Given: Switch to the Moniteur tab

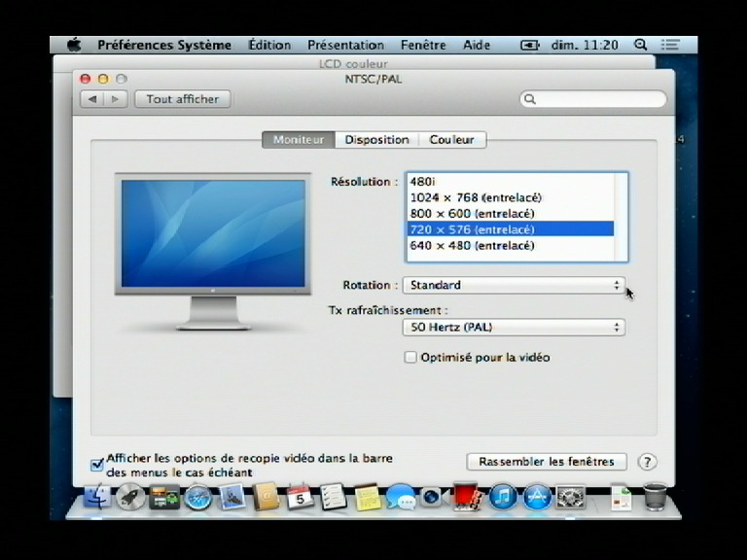Looking at the screenshot, I should (299, 140).
